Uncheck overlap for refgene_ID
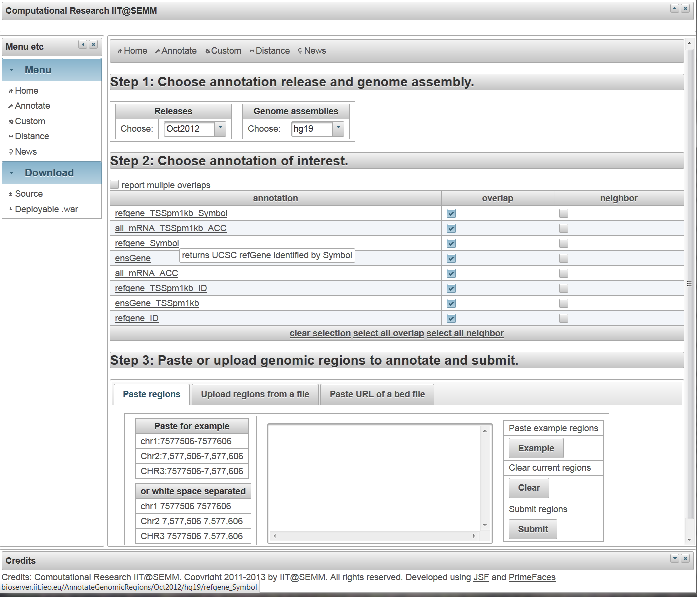698x599 pixels. coord(451,318)
